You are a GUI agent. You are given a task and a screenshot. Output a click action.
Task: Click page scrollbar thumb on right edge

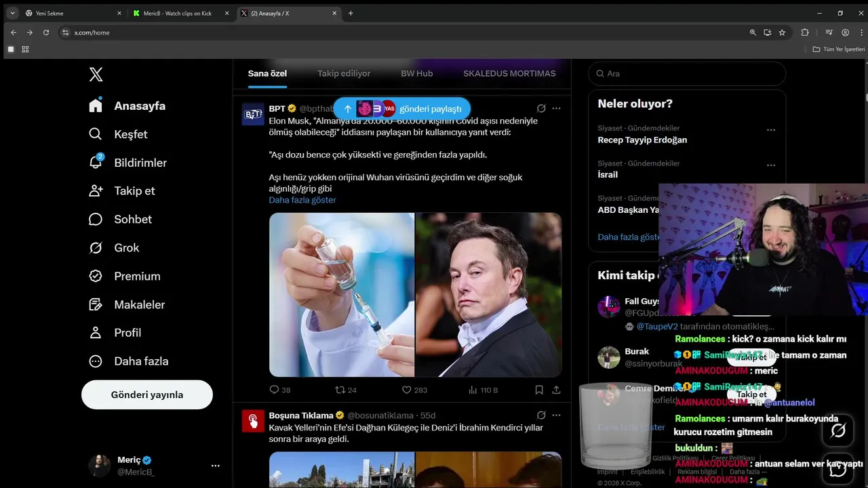(x=866, y=97)
